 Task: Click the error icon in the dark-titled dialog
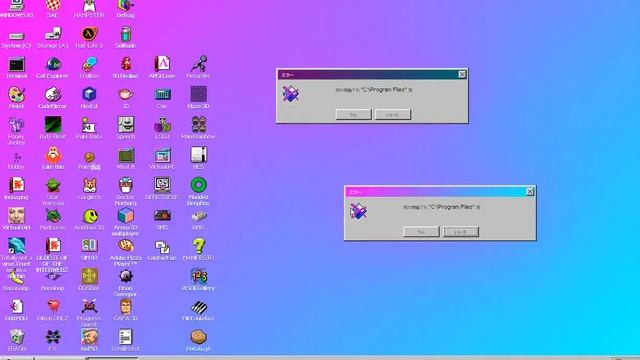pyautogui.click(x=291, y=94)
